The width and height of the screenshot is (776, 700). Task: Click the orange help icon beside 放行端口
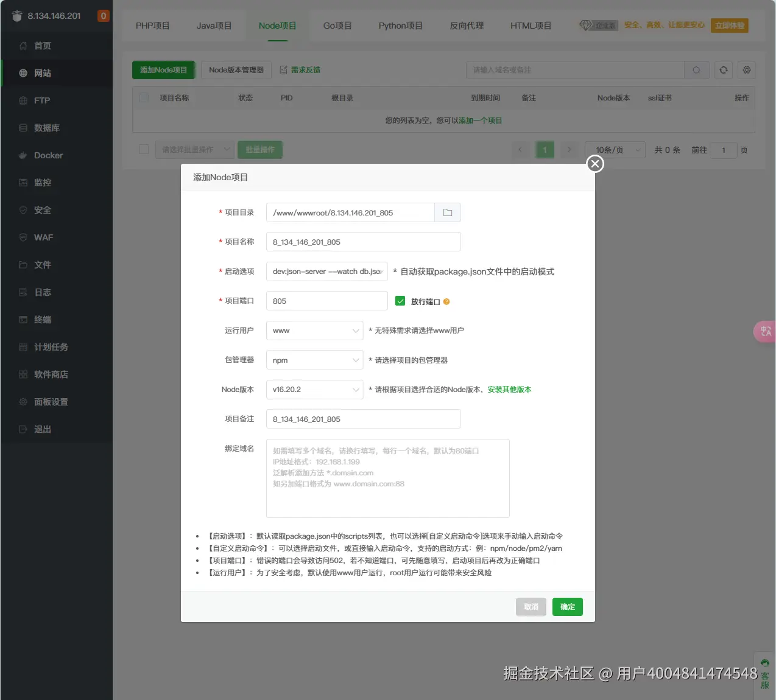pos(446,302)
